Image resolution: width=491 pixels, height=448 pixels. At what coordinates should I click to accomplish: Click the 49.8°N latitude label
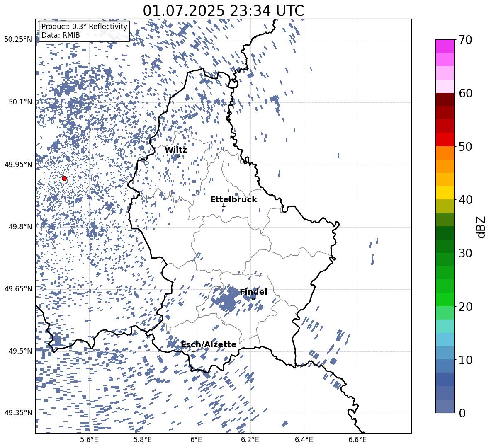point(20,227)
